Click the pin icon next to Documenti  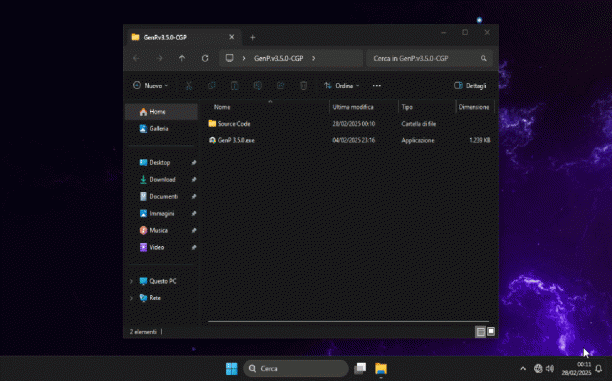point(194,197)
